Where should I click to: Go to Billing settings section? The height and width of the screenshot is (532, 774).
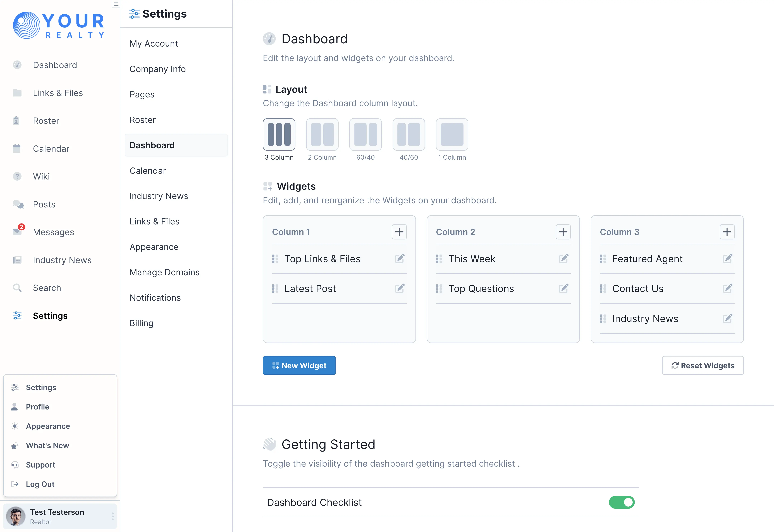tap(141, 323)
